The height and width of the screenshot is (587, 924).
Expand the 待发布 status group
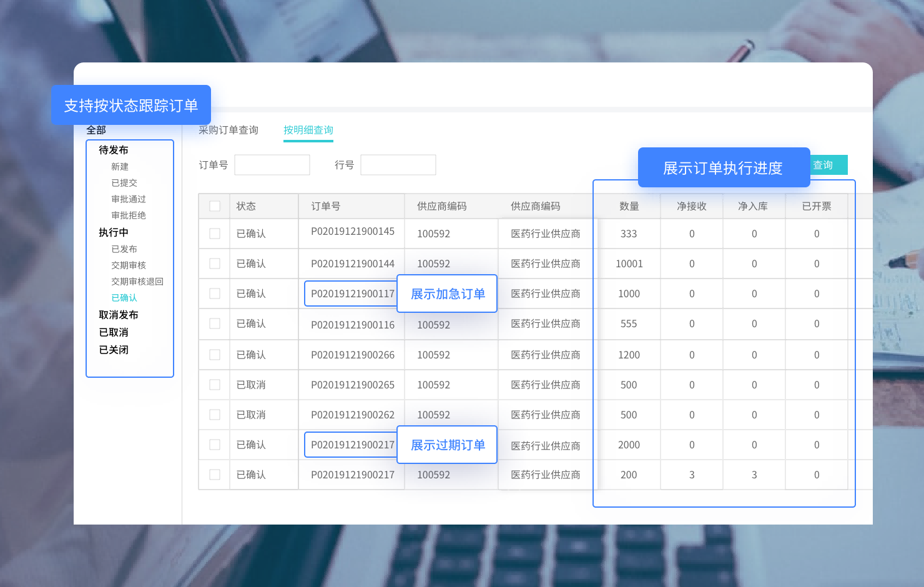click(x=113, y=150)
